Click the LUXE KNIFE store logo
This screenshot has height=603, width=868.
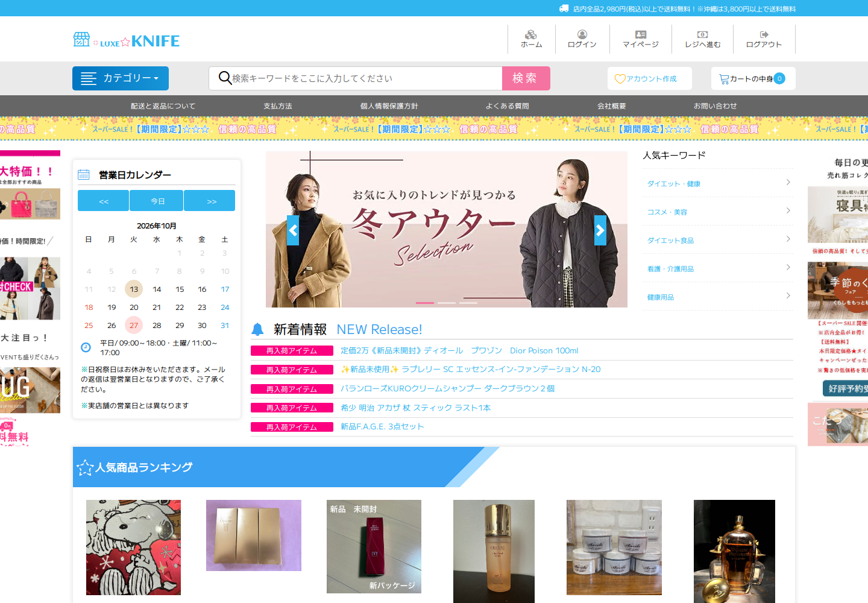(x=127, y=40)
